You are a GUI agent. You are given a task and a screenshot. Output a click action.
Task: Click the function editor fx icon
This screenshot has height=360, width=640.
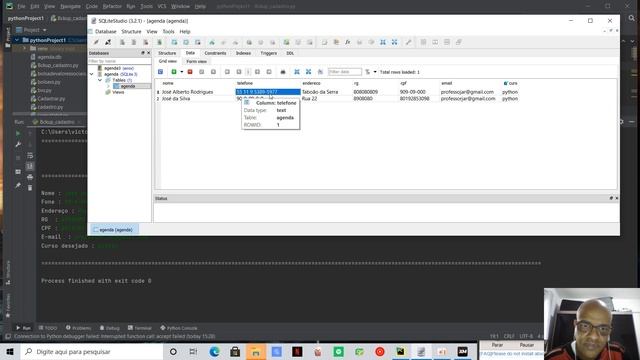(348, 42)
